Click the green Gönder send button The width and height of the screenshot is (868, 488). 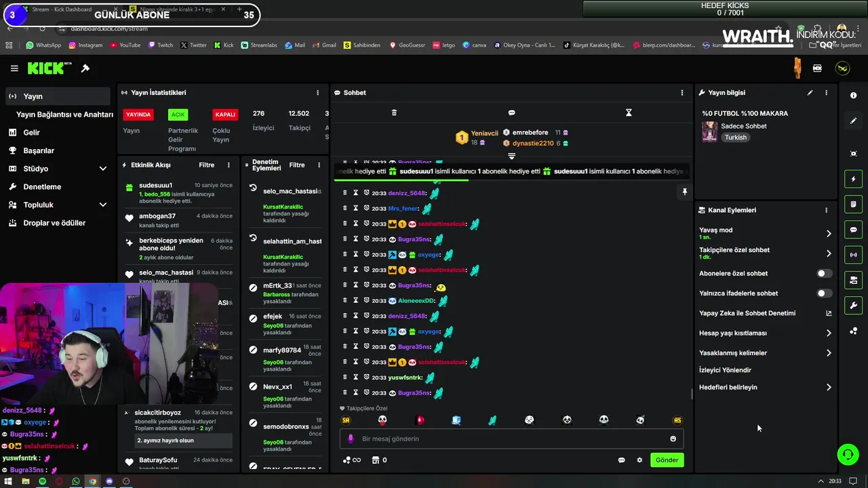click(666, 460)
